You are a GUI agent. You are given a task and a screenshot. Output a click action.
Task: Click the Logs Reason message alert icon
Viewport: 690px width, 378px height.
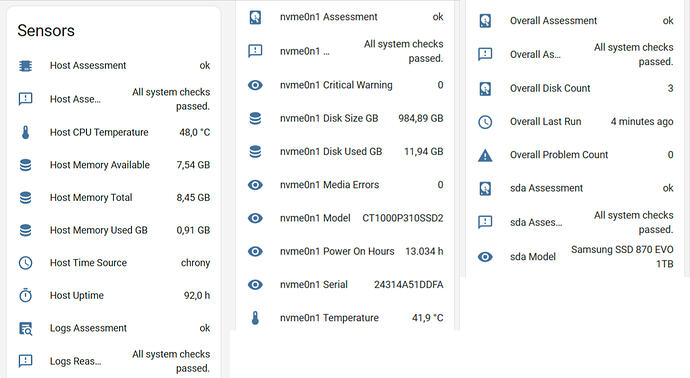26,361
